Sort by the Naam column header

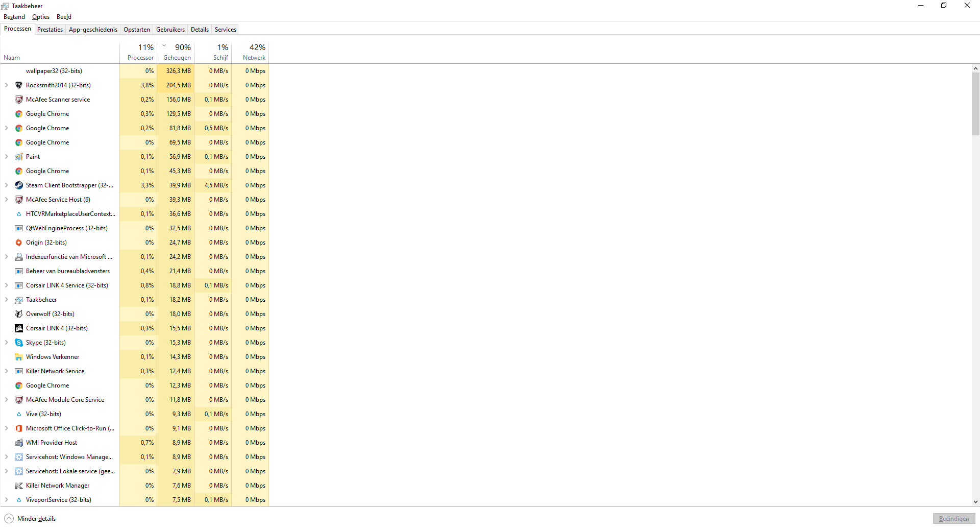pos(60,52)
